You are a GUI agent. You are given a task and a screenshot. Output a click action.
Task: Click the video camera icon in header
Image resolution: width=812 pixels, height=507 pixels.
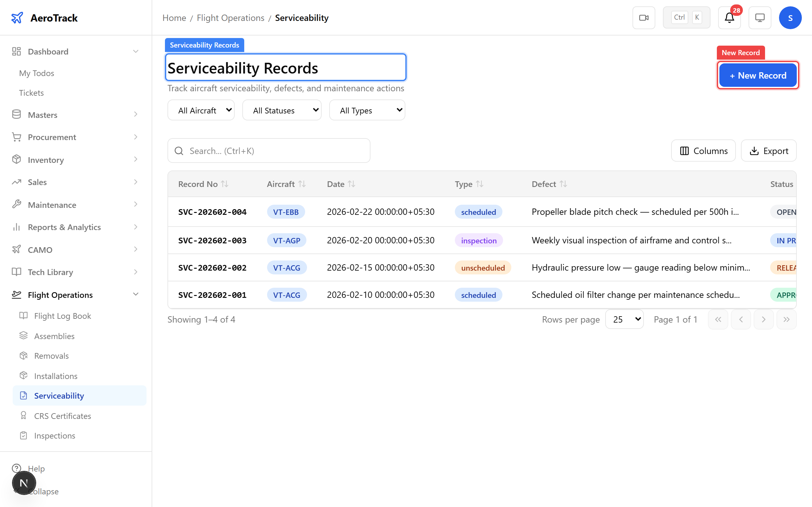[644, 18]
